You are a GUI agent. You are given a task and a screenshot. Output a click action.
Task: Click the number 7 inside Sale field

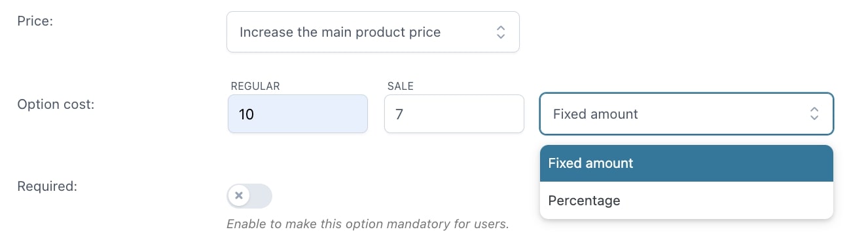tap(399, 115)
